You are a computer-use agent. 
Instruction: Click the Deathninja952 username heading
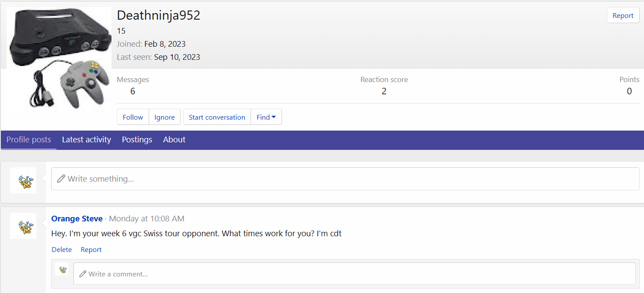point(159,15)
